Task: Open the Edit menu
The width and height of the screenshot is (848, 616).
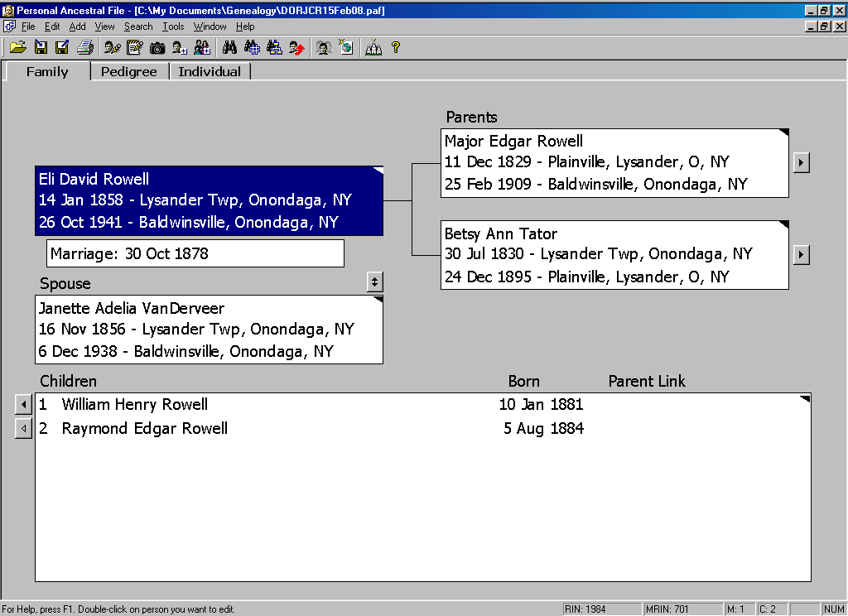Action: pos(52,26)
